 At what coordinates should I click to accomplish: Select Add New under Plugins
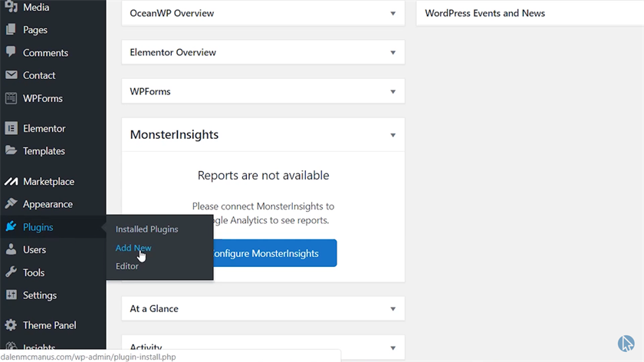(x=133, y=248)
